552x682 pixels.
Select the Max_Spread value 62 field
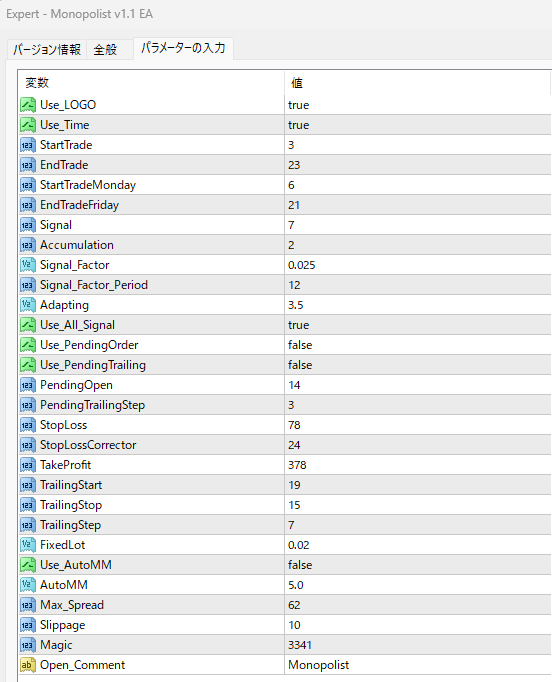418,605
